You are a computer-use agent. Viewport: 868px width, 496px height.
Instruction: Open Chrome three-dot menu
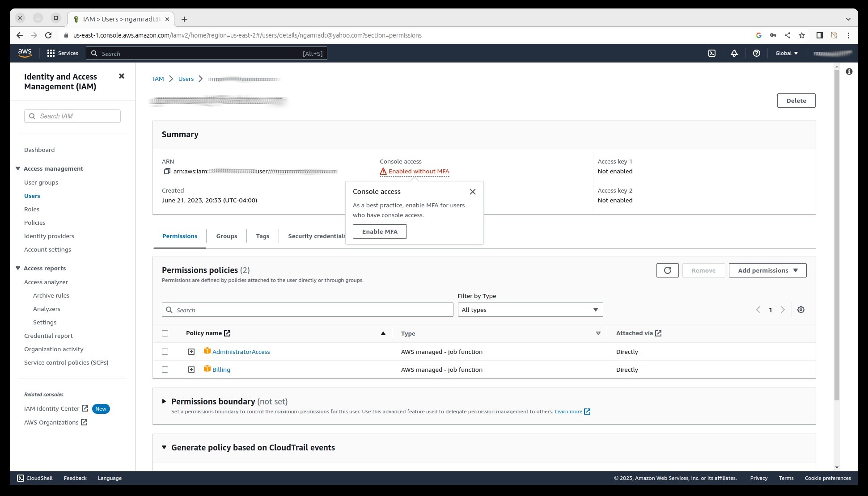848,35
